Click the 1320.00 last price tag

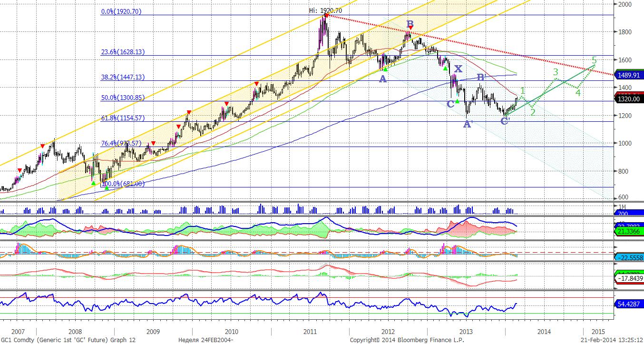[629, 99]
